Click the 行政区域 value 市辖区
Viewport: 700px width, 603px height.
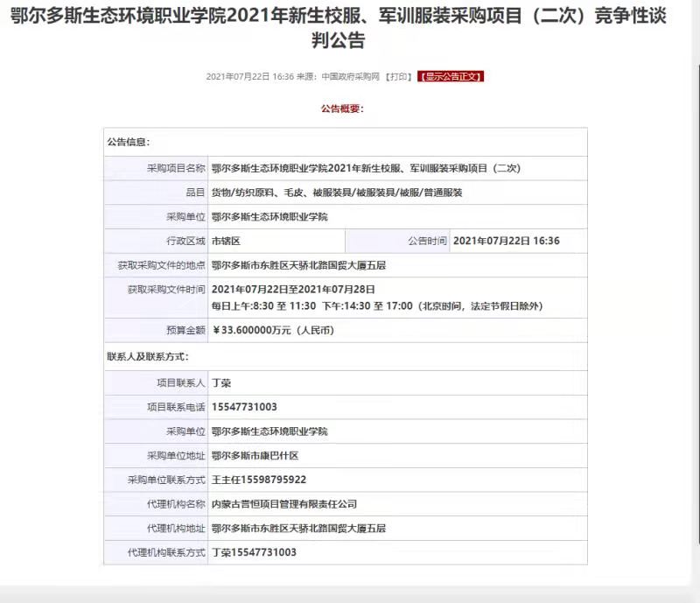coord(226,241)
